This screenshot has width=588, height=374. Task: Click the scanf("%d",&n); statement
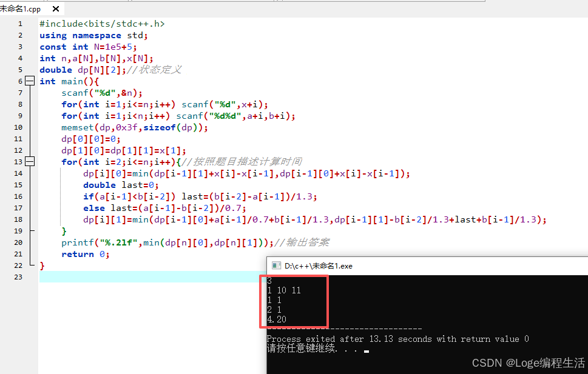[102, 93]
